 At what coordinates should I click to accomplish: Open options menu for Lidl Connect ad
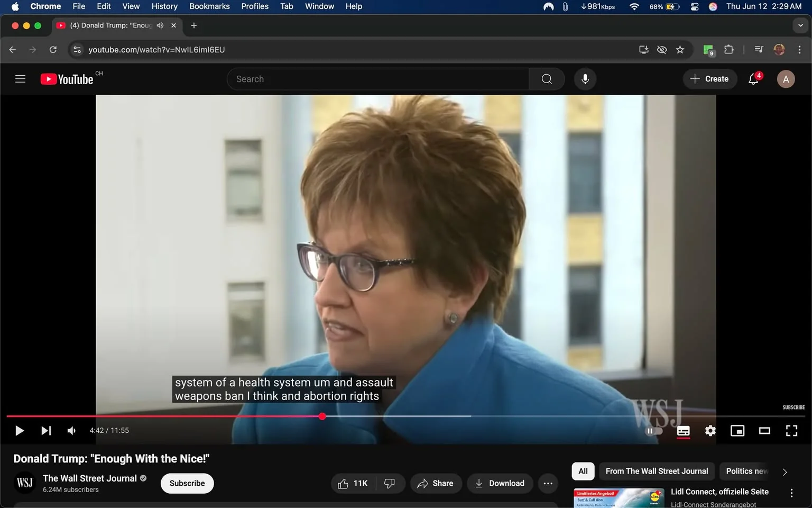[791, 493]
